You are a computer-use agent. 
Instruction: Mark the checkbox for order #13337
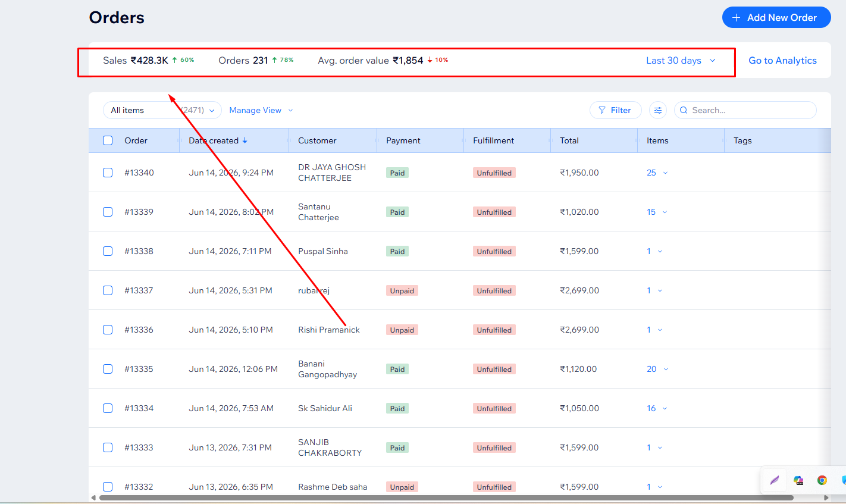[x=108, y=290]
